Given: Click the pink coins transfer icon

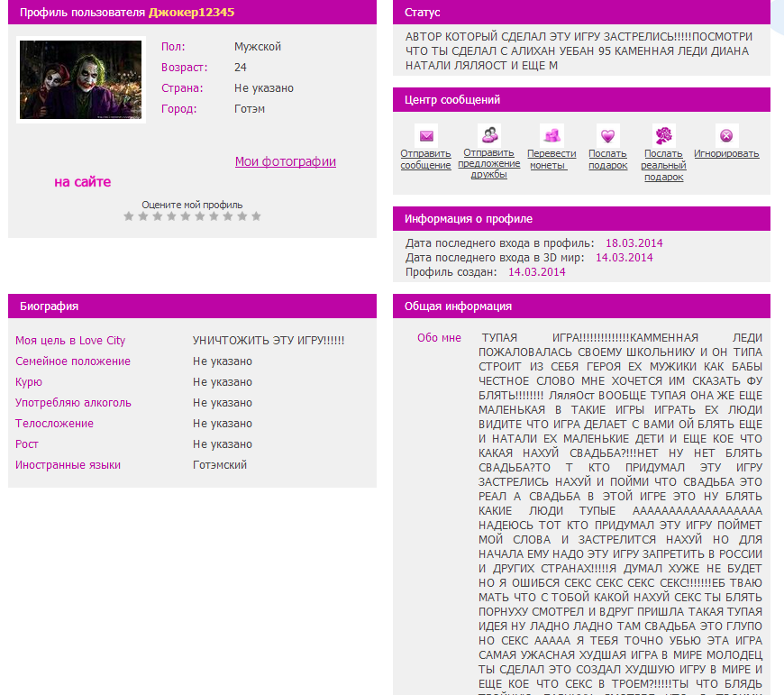Looking at the screenshot, I should point(552,135).
